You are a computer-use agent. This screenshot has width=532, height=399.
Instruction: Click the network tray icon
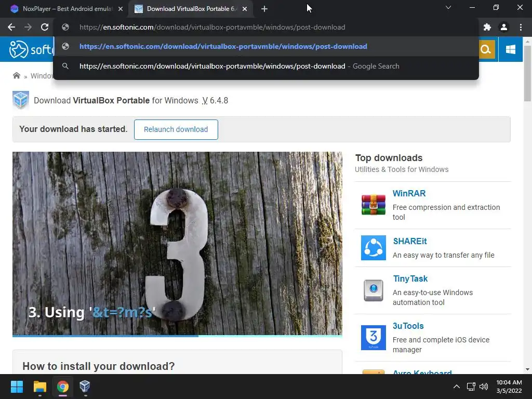click(x=471, y=387)
